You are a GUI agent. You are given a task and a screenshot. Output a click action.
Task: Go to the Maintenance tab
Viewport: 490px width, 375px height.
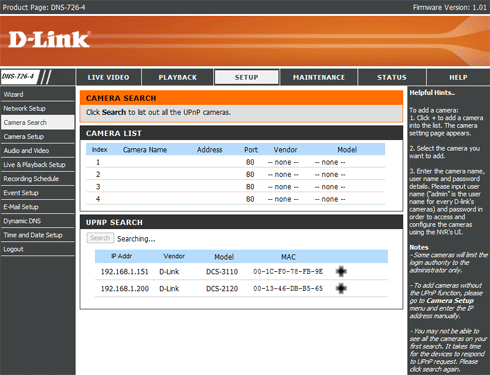(319, 77)
